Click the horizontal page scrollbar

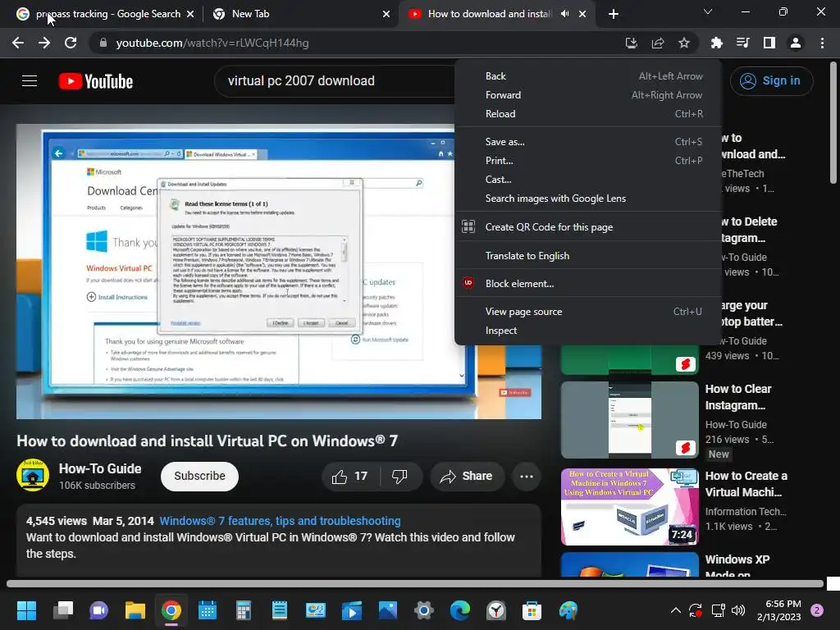point(414,583)
